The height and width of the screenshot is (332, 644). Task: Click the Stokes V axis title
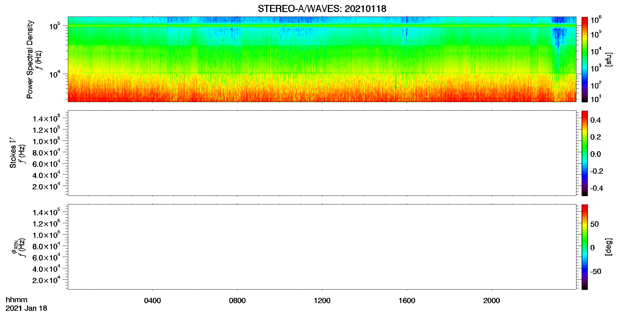(x=13, y=153)
